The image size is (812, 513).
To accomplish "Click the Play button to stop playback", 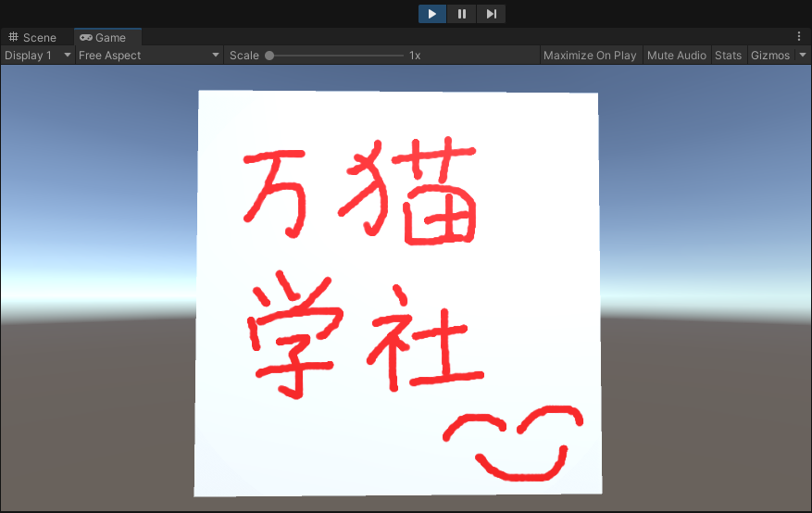I will [431, 14].
